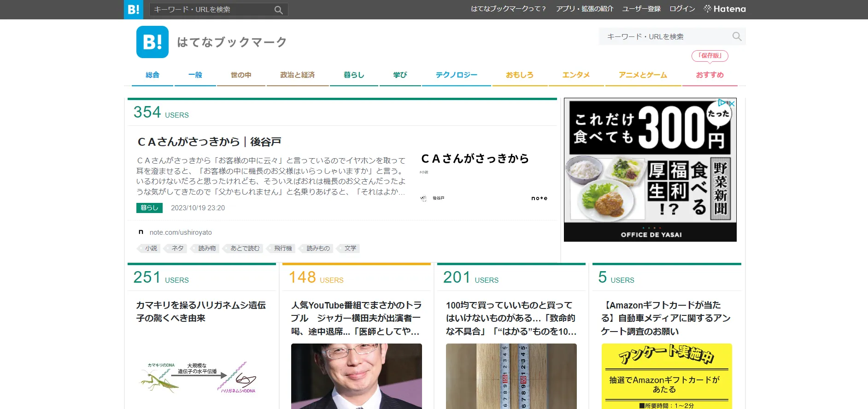Screen dimensions: 868x409
Task: Click the smiling man with glasses thumbnail
Action: click(357, 376)
